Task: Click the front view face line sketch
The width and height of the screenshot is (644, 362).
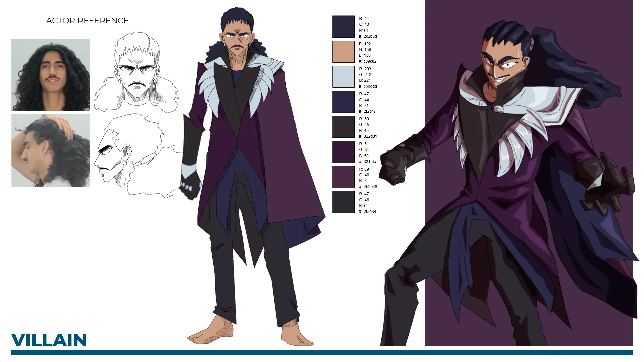Action: 136,72
